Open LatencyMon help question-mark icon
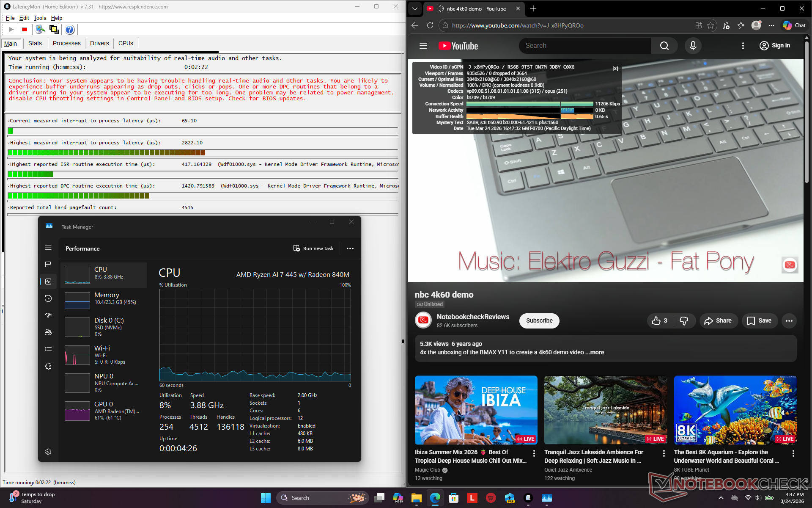This screenshot has width=812, height=508. (70, 29)
